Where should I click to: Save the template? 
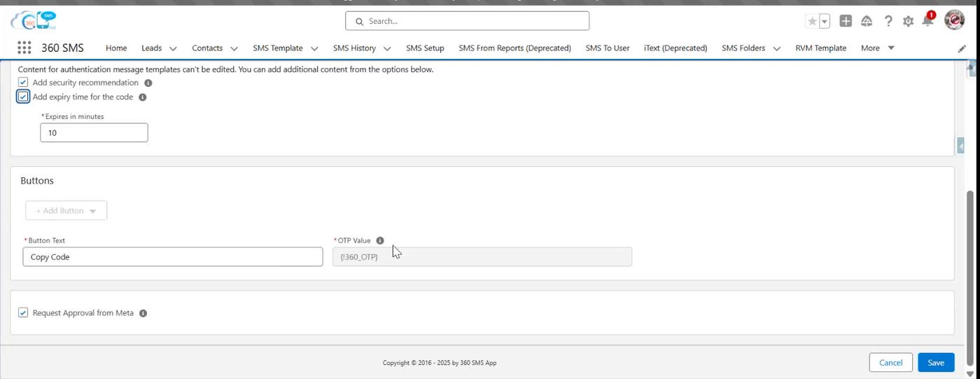tap(936, 362)
